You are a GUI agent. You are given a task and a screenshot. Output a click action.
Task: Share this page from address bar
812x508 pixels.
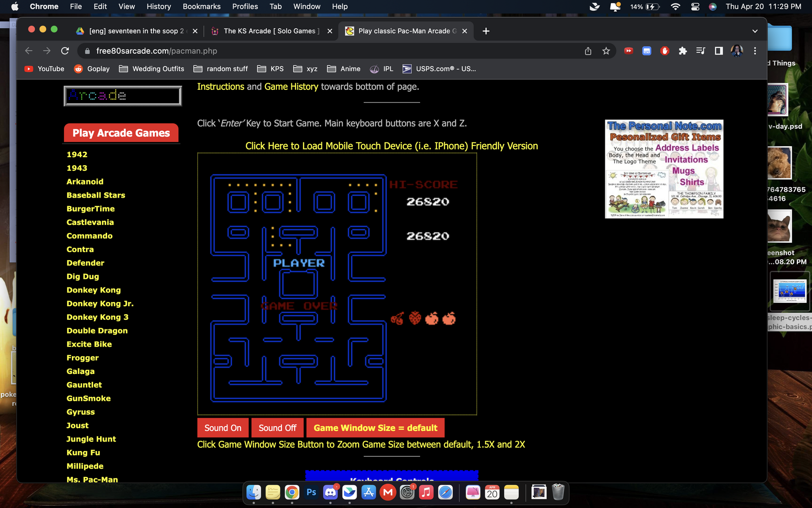[588, 51]
